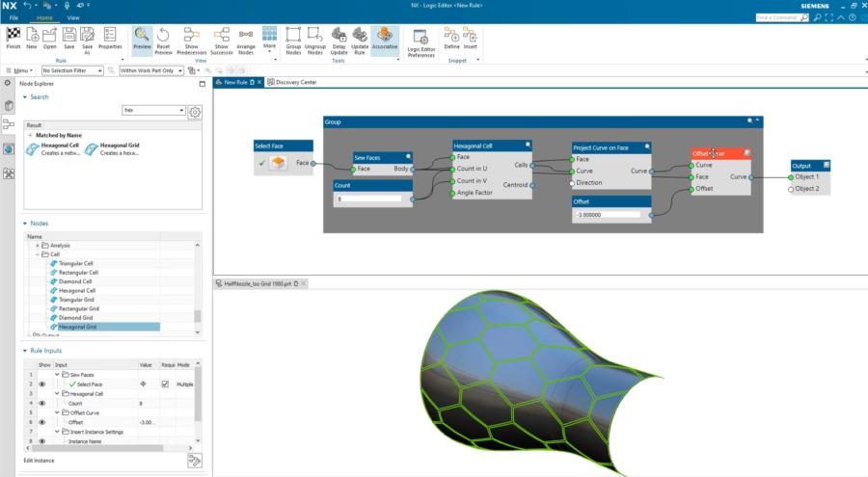Select Diamond Grid node in tree
Image resolution: width=868 pixels, height=477 pixels.
point(77,317)
